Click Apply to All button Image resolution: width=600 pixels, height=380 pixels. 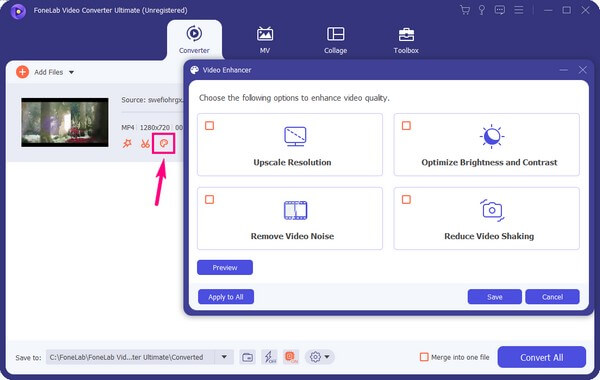226,297
